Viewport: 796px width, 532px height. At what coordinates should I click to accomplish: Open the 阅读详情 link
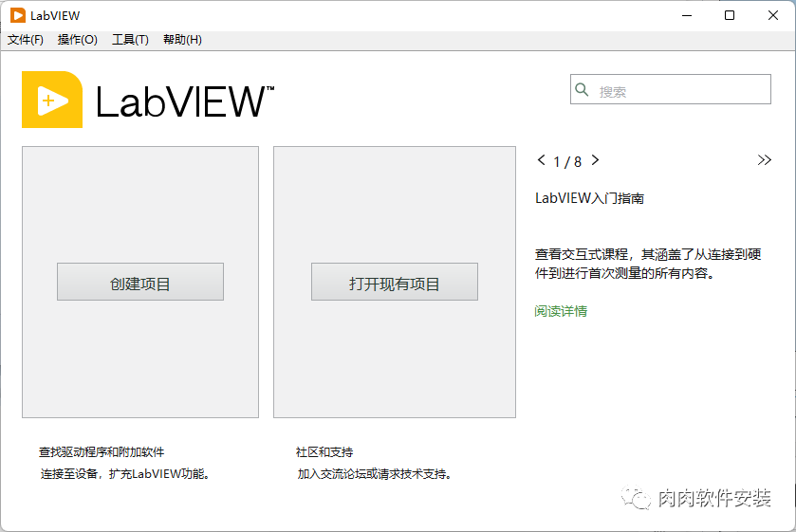(x=561, y=311)
